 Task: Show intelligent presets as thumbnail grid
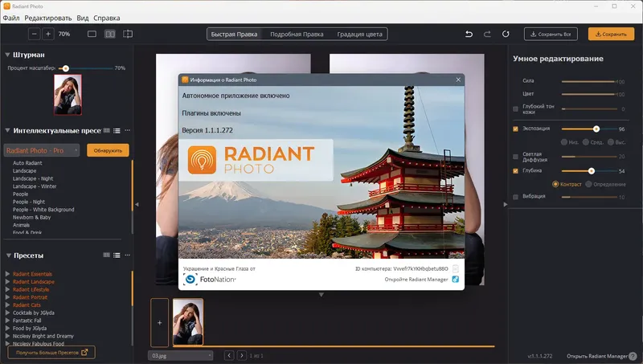click(107, 130)
